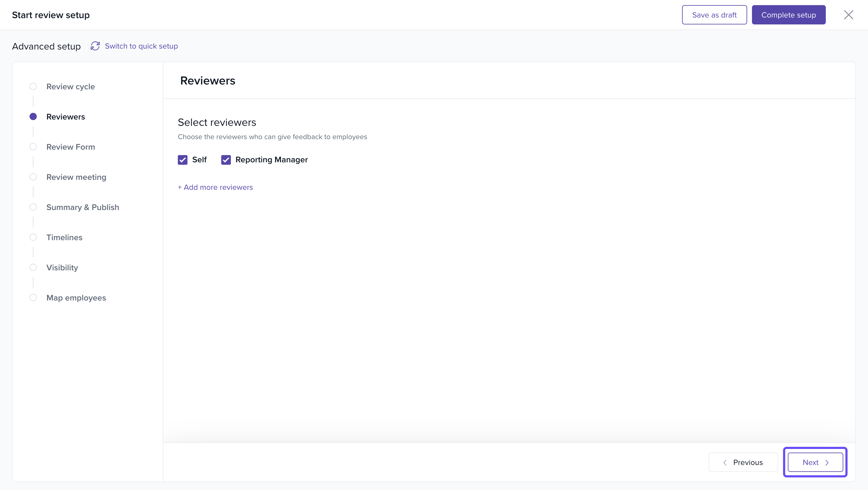Open the Summary & Publish step
868x490 pixels.
click(83, 207)
